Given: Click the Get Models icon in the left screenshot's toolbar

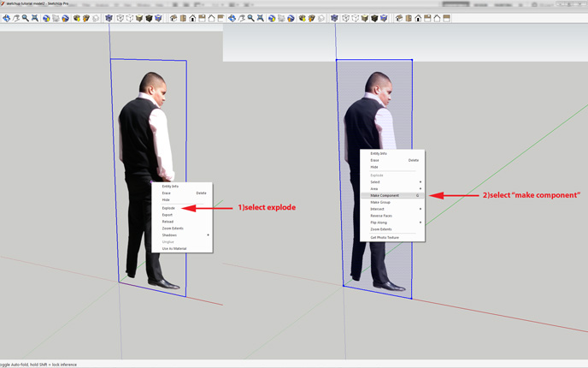Looking at the screenshot, I should pos(77,18).
